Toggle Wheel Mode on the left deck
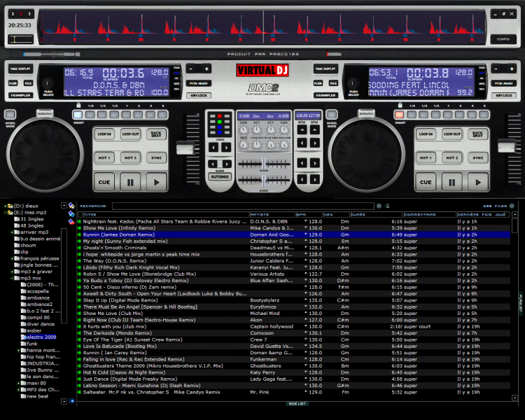The image size is (525, 420). [10, 115]
